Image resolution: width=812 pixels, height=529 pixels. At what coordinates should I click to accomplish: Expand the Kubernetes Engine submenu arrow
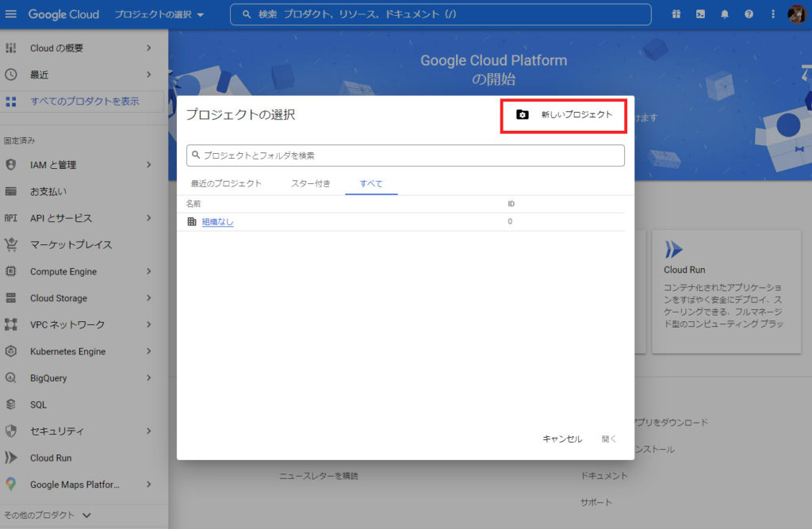tap(148, 351)
